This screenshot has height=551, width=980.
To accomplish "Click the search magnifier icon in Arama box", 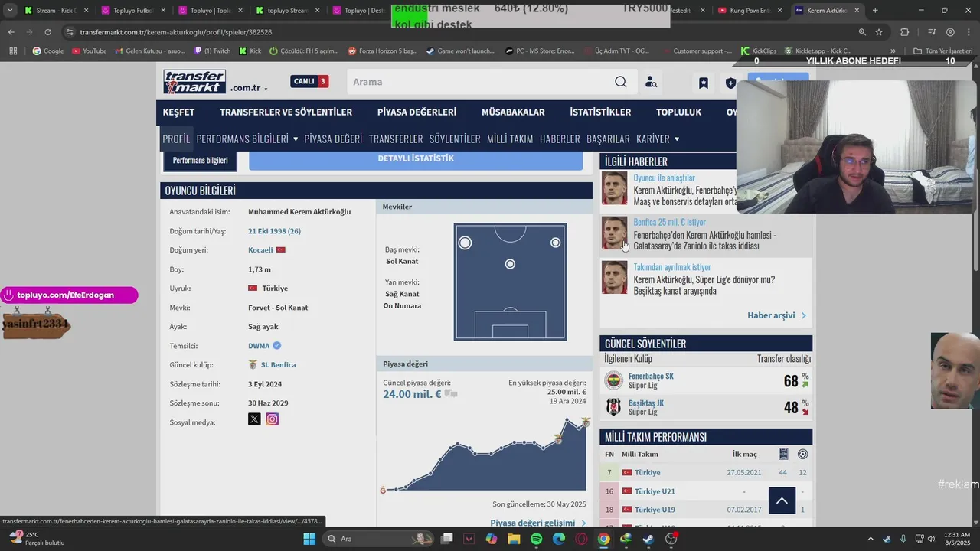I will pyautogui.click(x=620, y=82).
